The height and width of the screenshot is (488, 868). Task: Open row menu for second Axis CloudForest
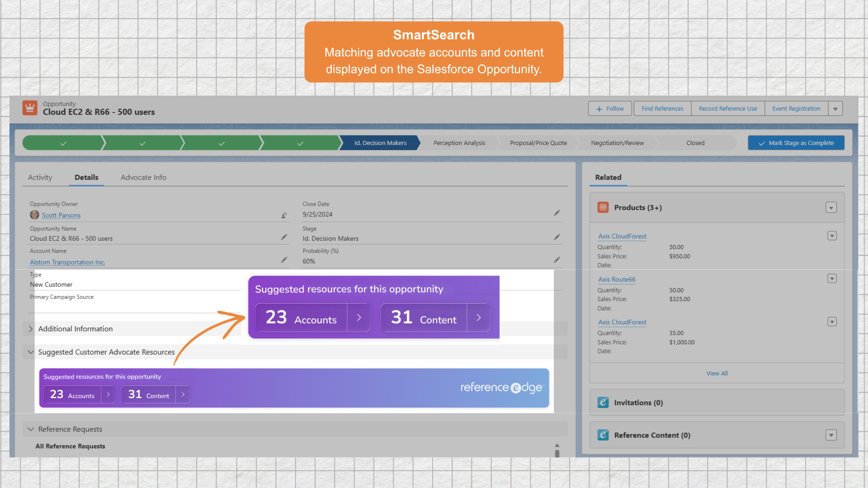pyautogui.click(x=832, y=322)
